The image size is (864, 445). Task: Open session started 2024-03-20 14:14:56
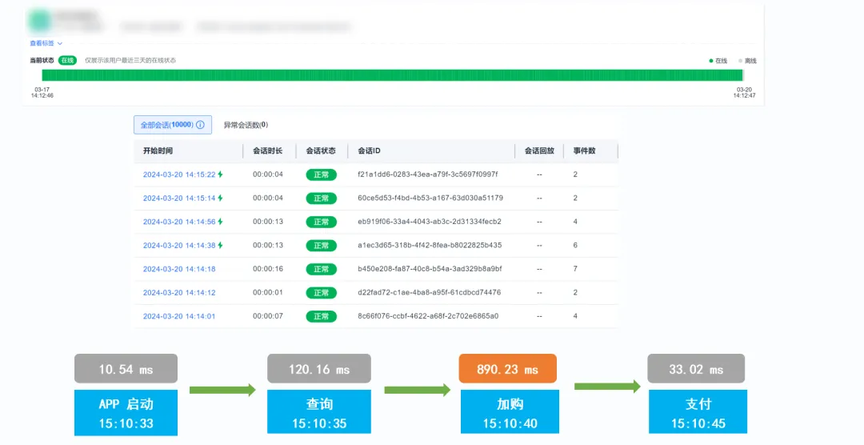tap(179, 222)
